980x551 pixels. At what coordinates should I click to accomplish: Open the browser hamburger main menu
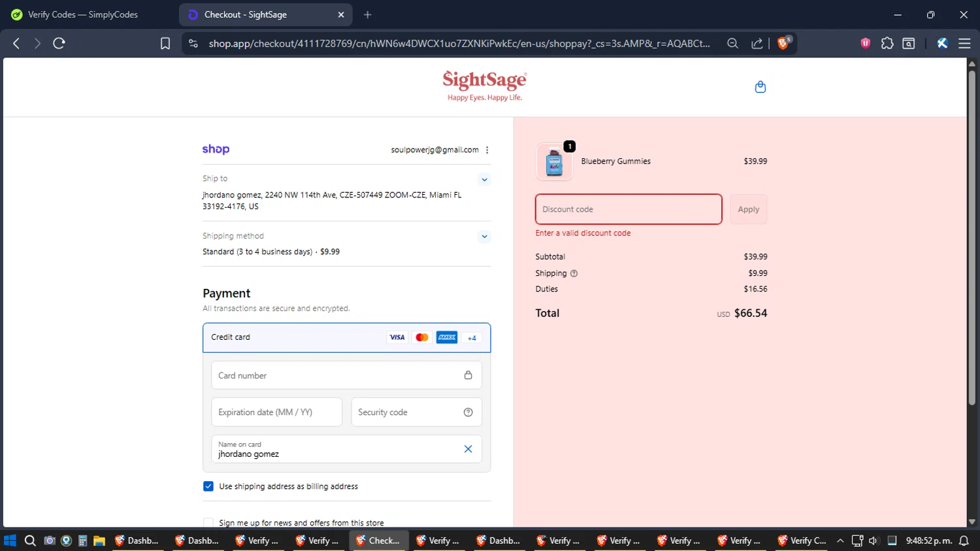(x=964, y=43)
